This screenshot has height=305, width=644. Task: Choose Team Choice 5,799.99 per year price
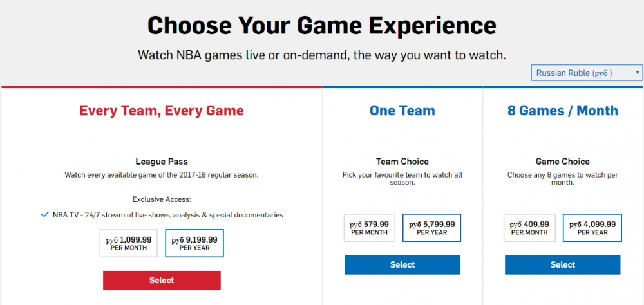click(432, 228)
